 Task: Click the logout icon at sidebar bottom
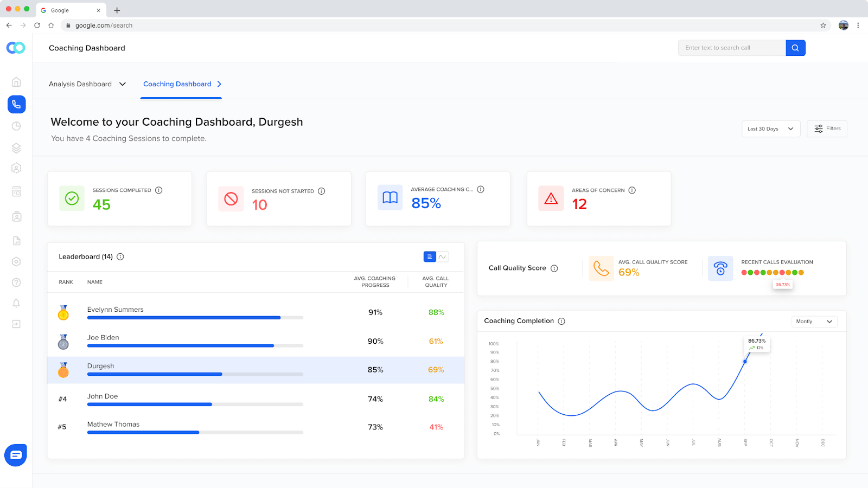(16, 324)
